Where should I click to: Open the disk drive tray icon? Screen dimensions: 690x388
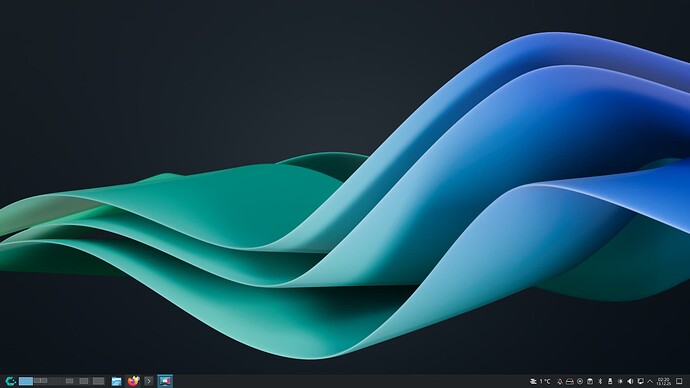(570, 381)
